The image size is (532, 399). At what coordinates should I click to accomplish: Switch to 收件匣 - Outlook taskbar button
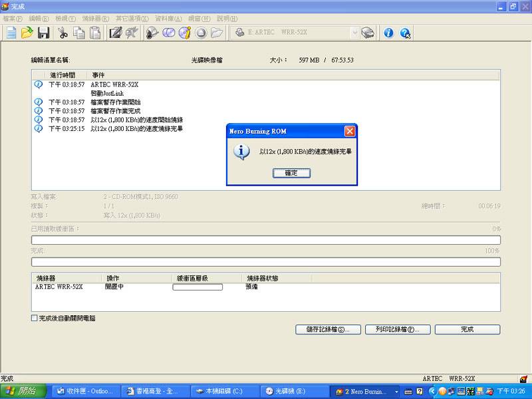(86, 391)
